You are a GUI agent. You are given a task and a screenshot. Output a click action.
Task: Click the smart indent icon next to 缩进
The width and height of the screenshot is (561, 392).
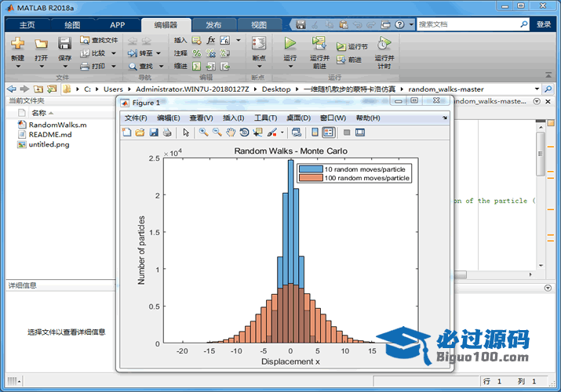tap(196, 66)
